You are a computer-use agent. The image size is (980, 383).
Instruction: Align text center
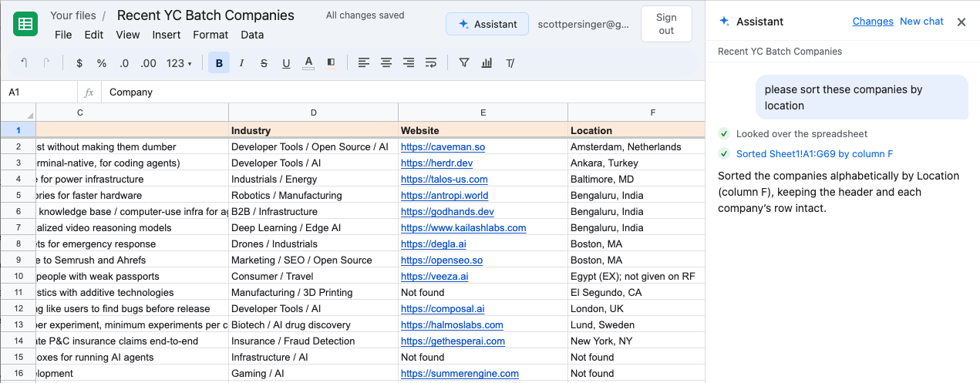click(386, 63)
